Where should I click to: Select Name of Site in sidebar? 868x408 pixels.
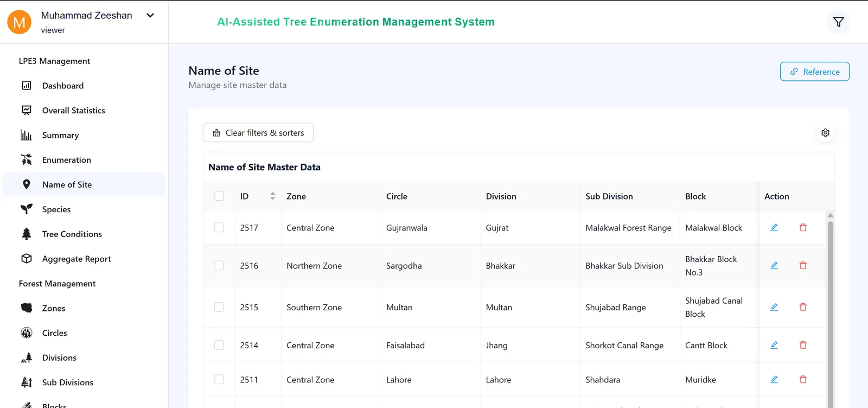(x=84, y=184)
